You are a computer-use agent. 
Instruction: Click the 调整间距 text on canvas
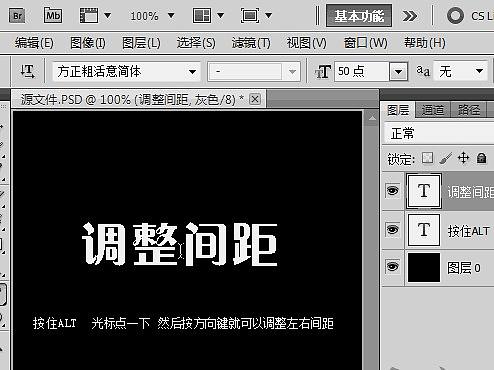click(x=180, y=244)
